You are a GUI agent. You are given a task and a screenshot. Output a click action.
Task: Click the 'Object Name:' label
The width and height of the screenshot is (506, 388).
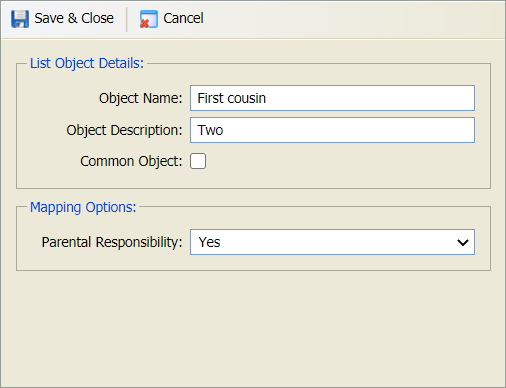[x=141, y=98]
